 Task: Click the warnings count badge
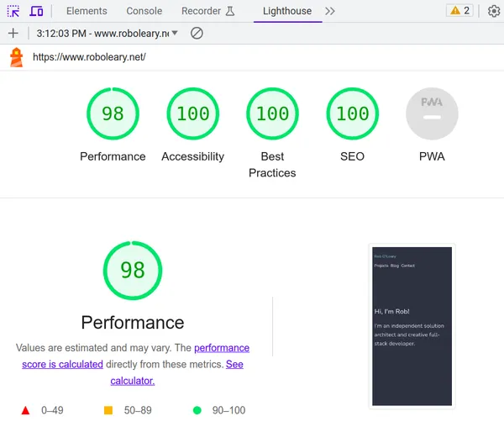pos(459,11)
